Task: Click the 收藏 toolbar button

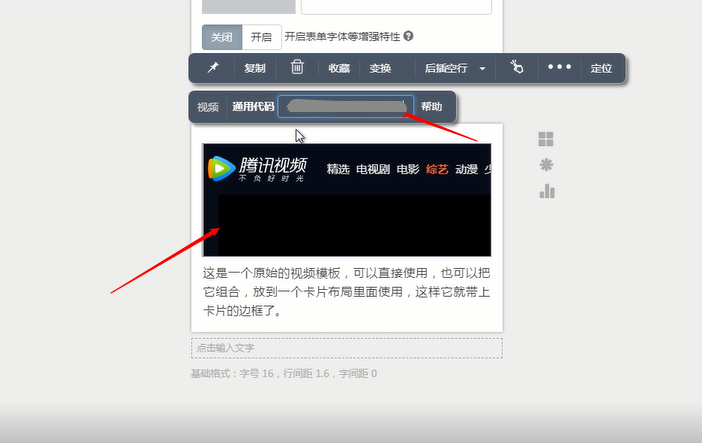Action: coord(339,68)
